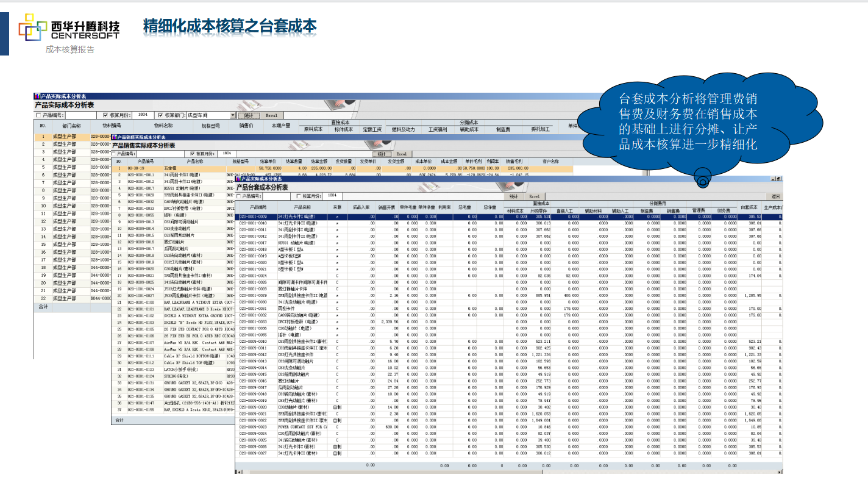Click the 台套成本 column header

[x=749, y=208]
